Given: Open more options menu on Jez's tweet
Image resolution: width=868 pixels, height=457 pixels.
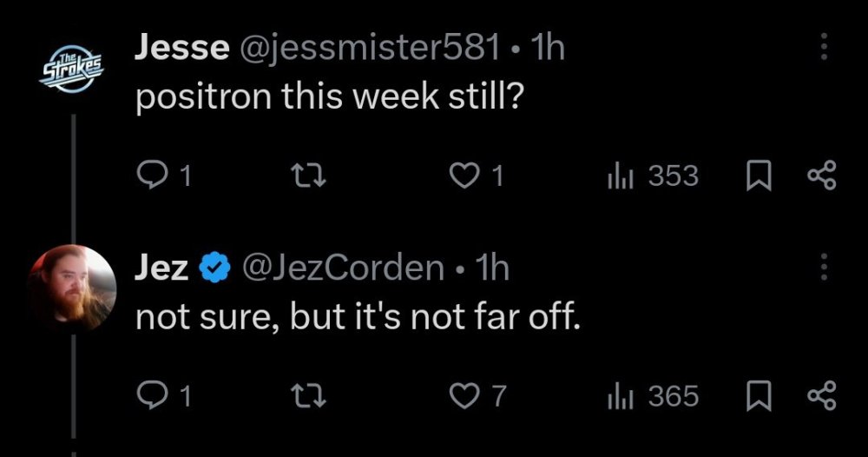Looking at the screenshot, I should point(824,267).
